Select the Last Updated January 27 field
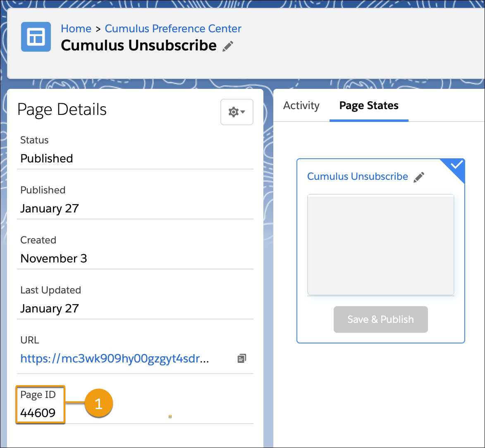Image resolution: width=485 pixels, height=448 pixels. pyautogui.click(x=50, y=308)
